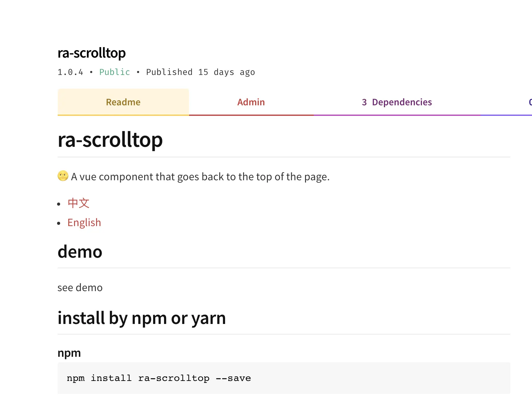This screenshot has height=402, width=532.
Task: Click the demo section heading
Action: (x=80, y=251)
